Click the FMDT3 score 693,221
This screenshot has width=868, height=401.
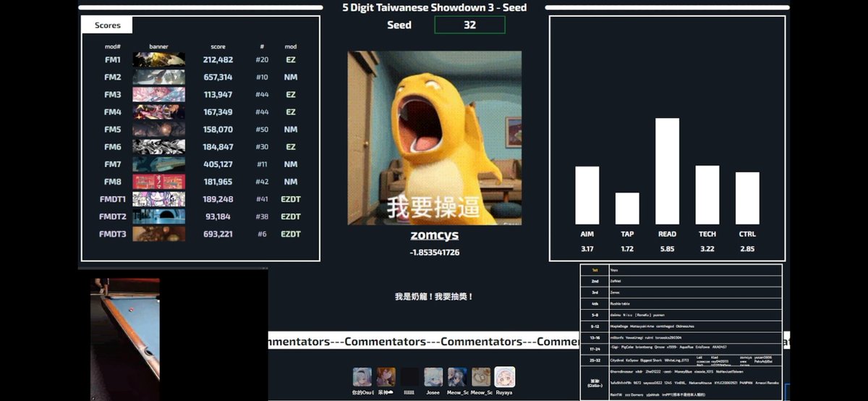(218, 234)
